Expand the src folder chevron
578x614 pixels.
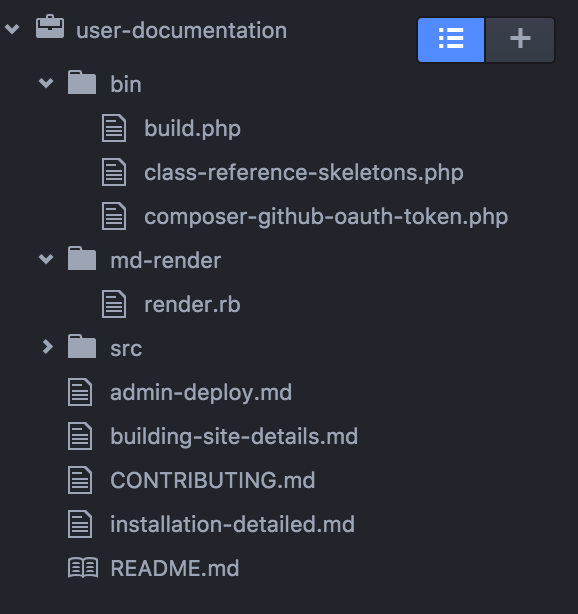click(47, 347)
